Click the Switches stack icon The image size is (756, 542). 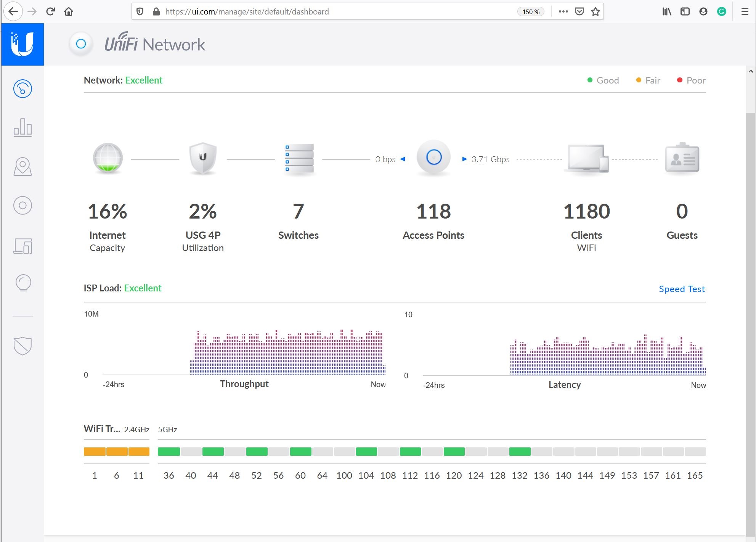tap(299, 159)
